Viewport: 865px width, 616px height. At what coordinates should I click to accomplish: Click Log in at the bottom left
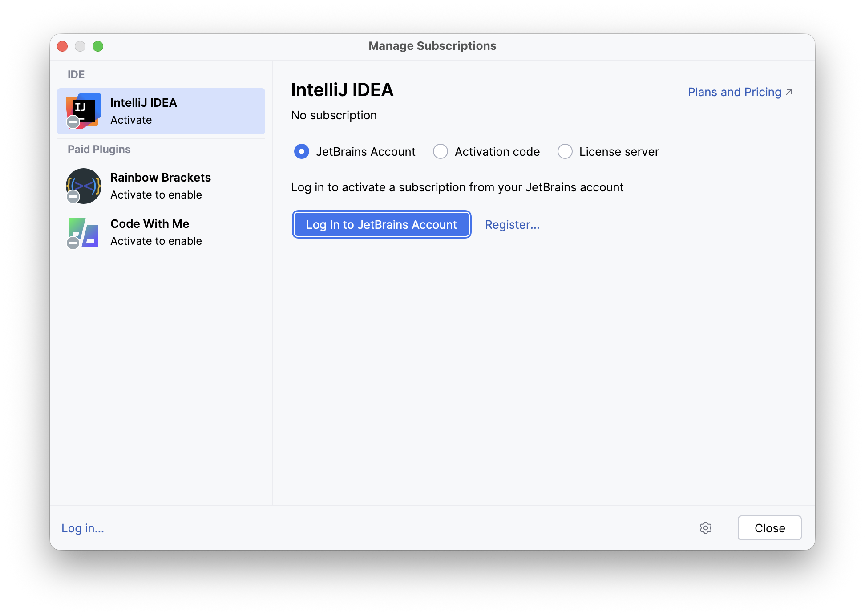point(82,528)
